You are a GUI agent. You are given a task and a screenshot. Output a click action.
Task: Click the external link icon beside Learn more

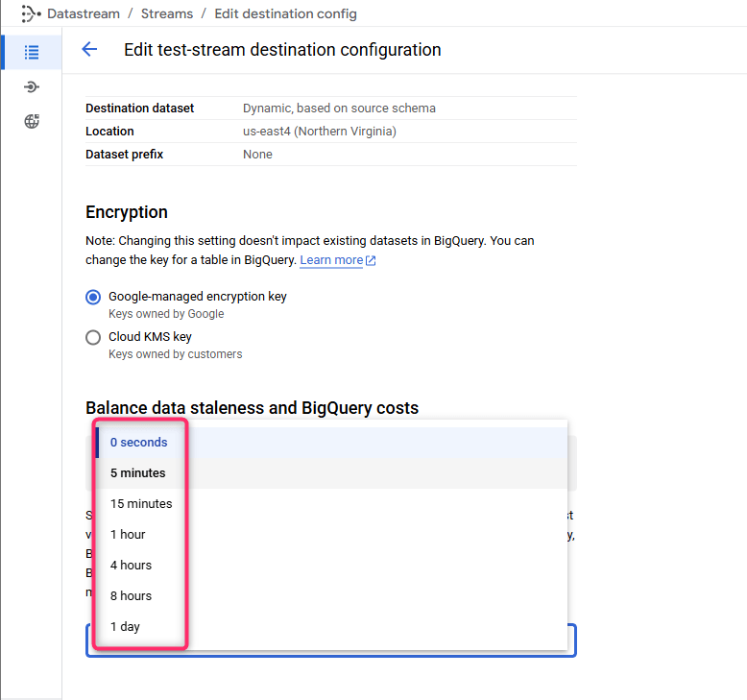371,260
